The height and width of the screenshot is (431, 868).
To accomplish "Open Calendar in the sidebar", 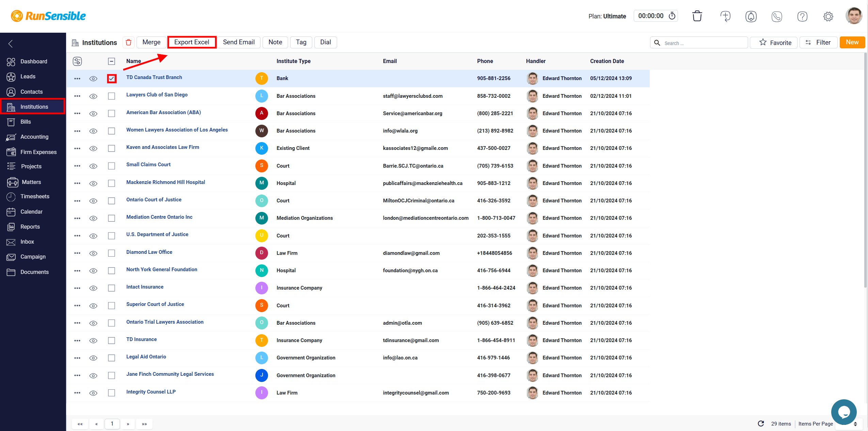I will tap(33, 212).
